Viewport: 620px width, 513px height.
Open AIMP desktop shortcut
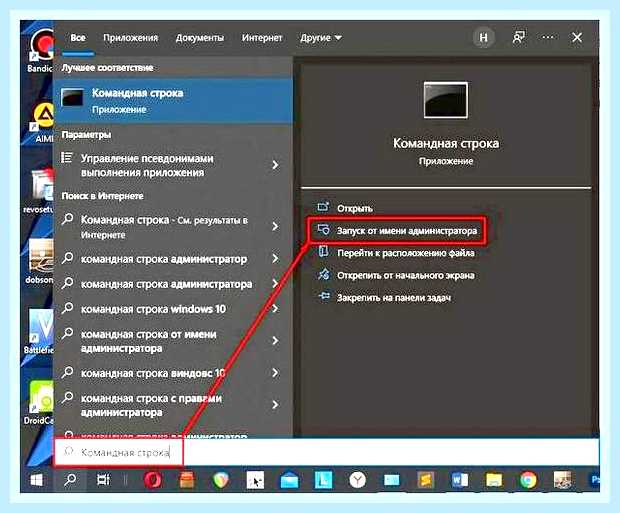point(42,123)
